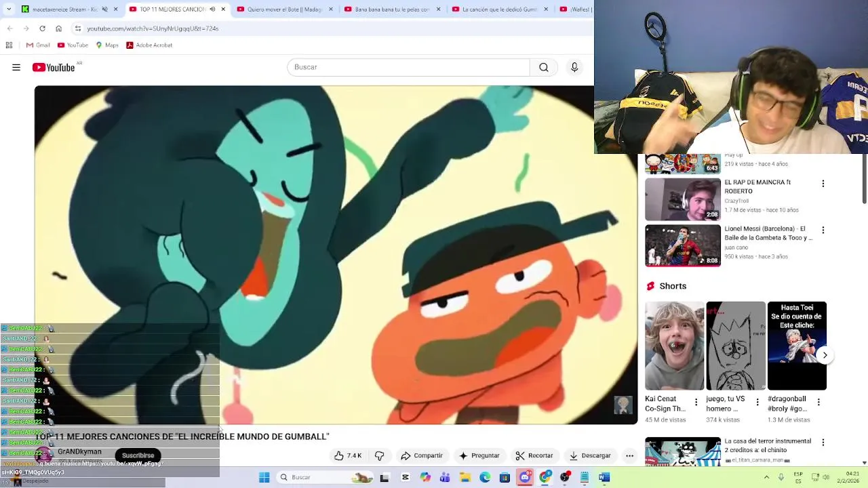The height and width of the screenshot is (488, 868).
Task: Select the URL in the address bar
Action: (153, 28)
